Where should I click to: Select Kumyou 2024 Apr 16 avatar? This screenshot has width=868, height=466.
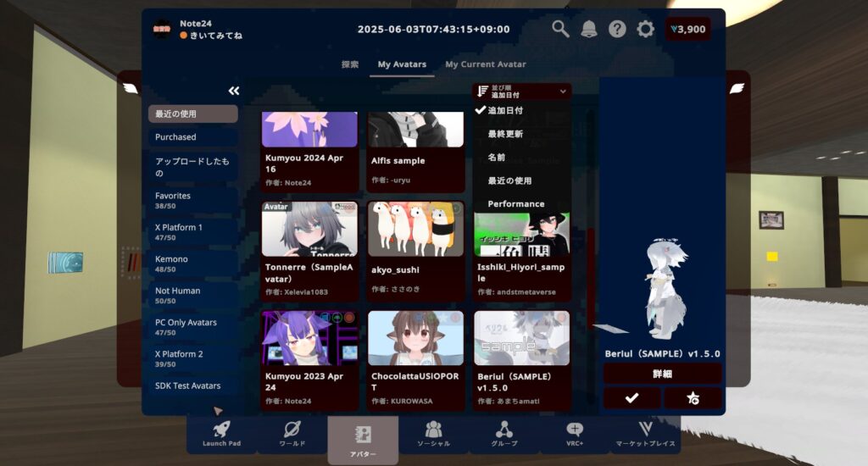pyautogui.click(x=309, y=151)
